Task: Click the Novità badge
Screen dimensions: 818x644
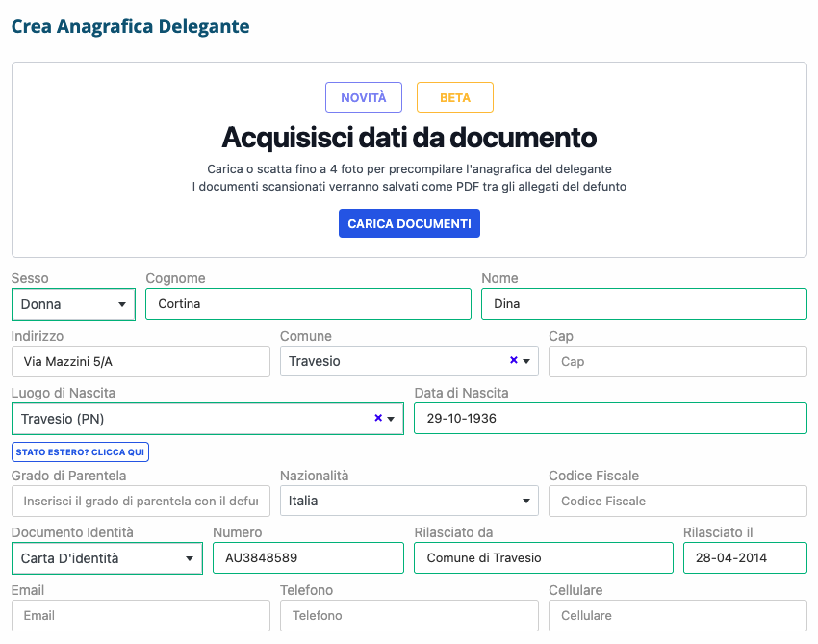Action: [364, 97]
